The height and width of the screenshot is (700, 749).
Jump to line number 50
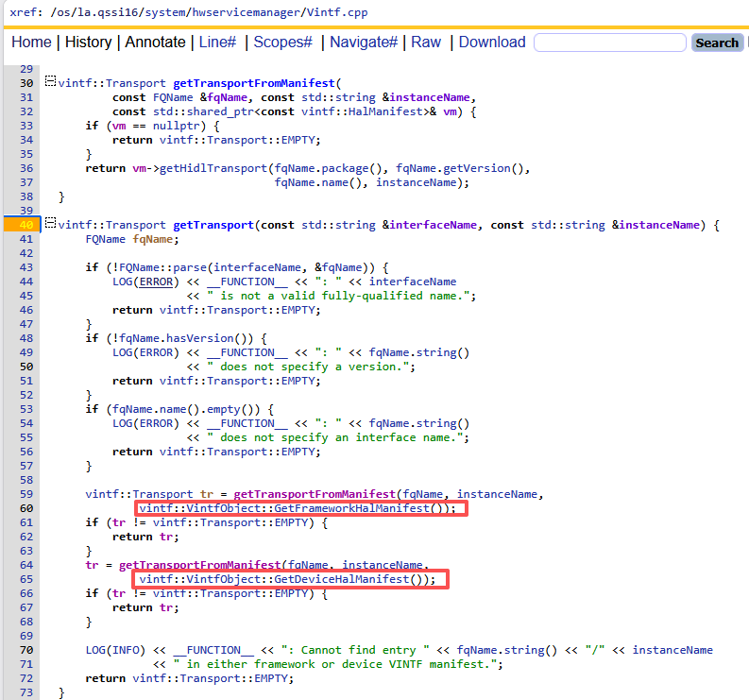click(x=26, y=367)
